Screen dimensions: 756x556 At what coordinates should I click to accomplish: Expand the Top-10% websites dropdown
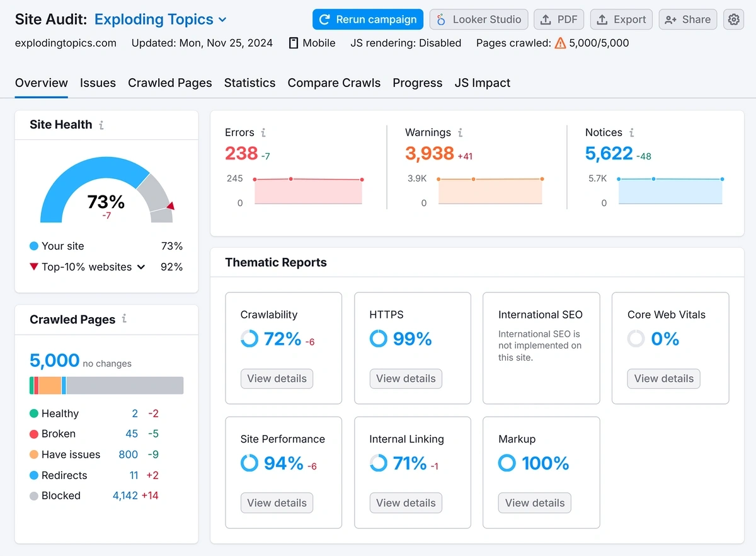[x=141, y=267]
